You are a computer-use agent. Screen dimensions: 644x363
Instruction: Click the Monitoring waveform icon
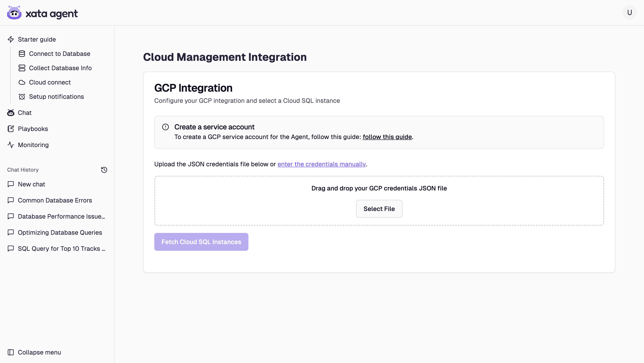point(10,145)
